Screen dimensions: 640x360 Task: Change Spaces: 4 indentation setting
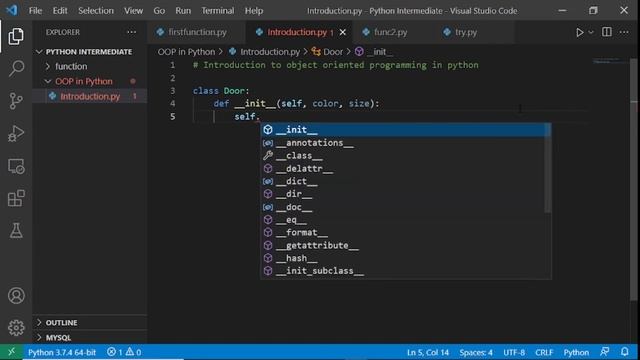pos(476,352)
